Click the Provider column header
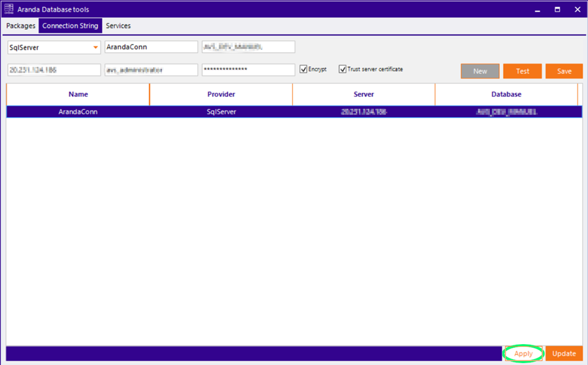 pos(221,94)
